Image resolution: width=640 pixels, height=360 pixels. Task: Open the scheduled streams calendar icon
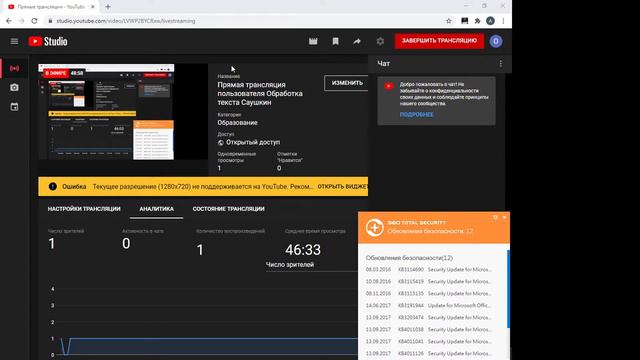click(x=14, y=107)
